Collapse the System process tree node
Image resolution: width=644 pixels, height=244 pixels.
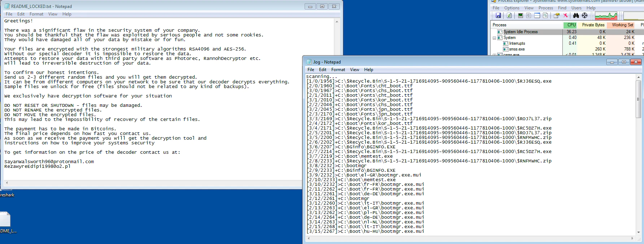tap(494, 38)
